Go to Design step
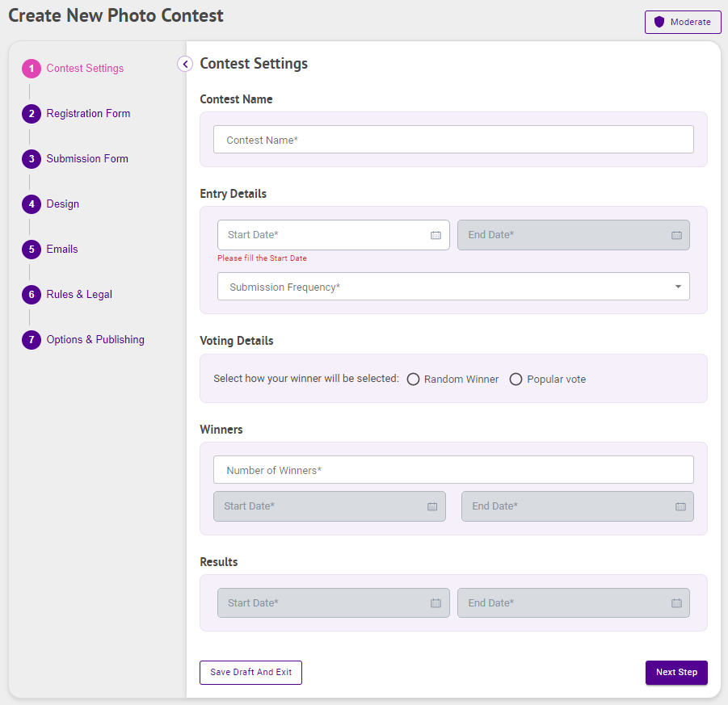 coord(63,204)
